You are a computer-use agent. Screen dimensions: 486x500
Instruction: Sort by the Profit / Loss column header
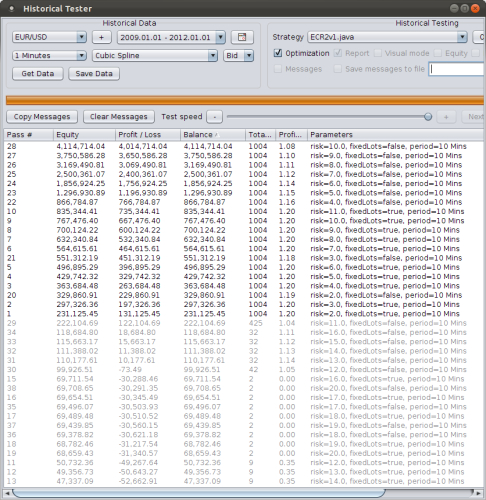(x=148, y=135)
